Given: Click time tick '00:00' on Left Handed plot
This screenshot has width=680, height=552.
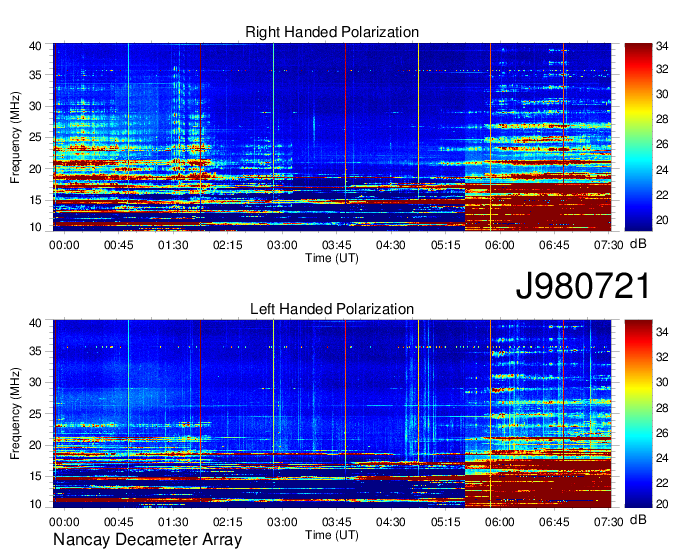Looking at the screenshot, I should (64, 522).
